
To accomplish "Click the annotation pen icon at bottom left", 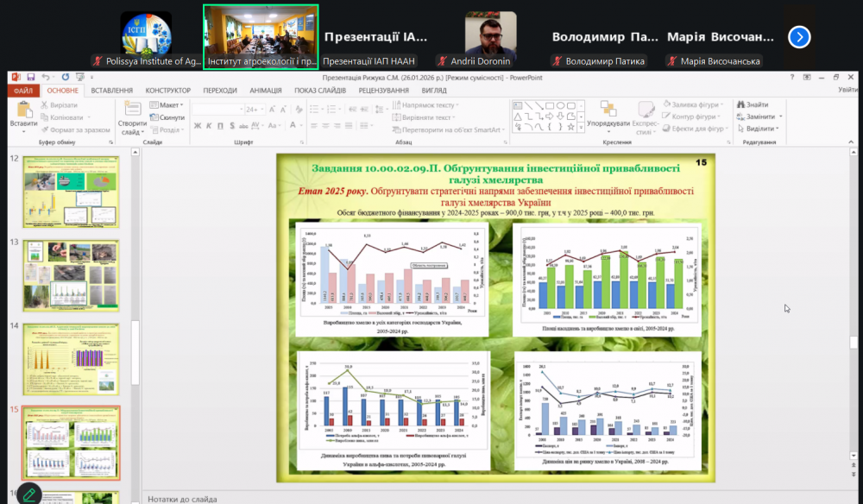I will [x=28, y=495].
